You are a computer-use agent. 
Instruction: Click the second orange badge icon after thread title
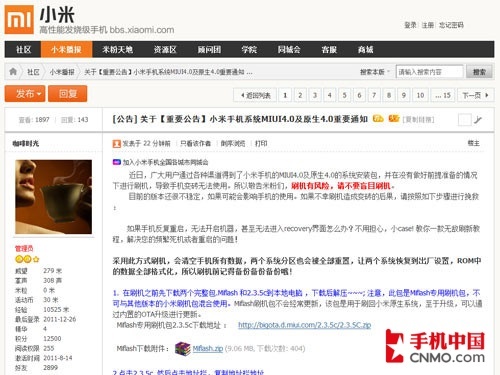(x=394, y=118)
